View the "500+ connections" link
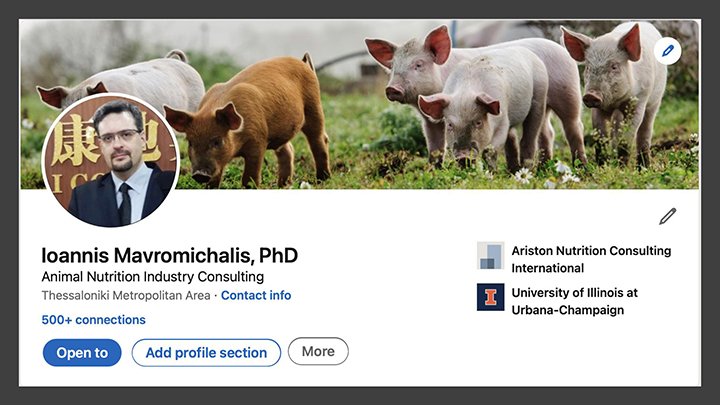Image resolution: width=720 pixels, height=405 pixels. point(94,320)
